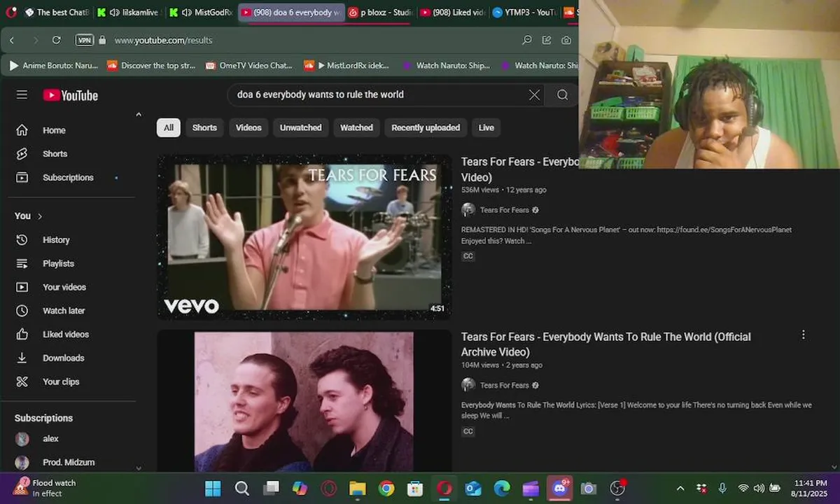Image resolution: width=840 pixels, height=504 pixels.
Task: Click the address bar URL
Action: coord(163,41)
